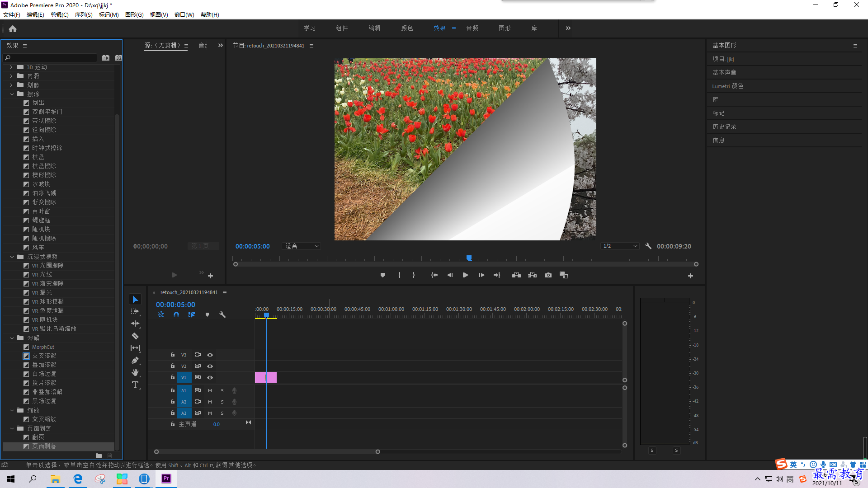Open the Lumetri 颜色 panel
This screenshot has height=488, width=868.
tap(727, 86)
